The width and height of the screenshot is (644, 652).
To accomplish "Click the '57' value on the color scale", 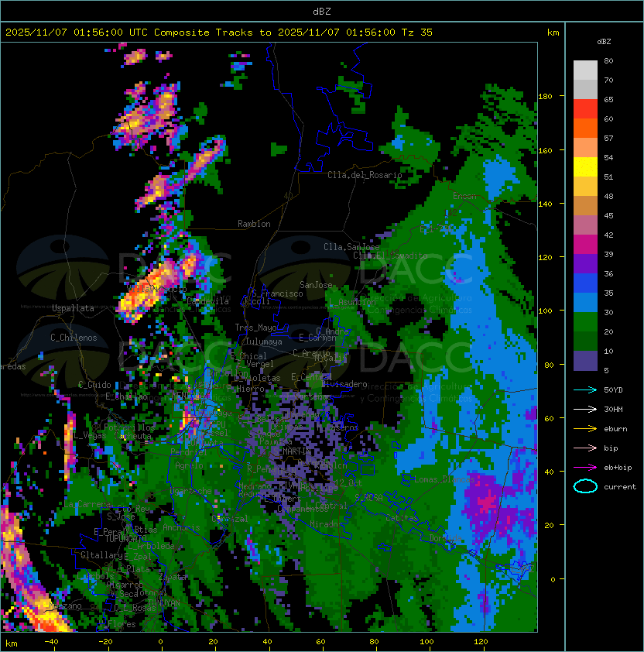I will [x=608, y=138].
